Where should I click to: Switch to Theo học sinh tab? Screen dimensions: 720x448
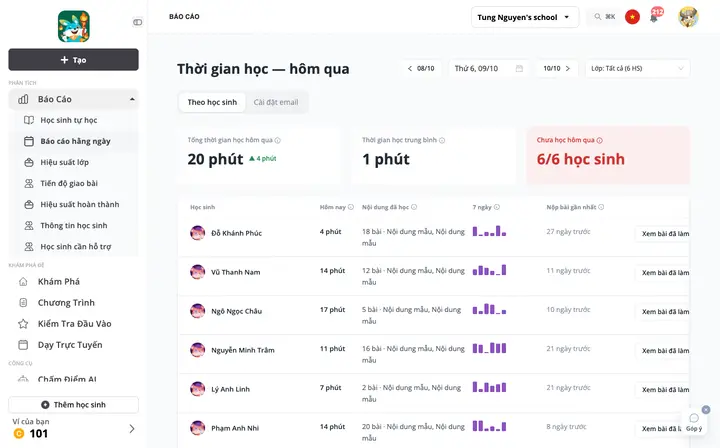pos(212,102)
